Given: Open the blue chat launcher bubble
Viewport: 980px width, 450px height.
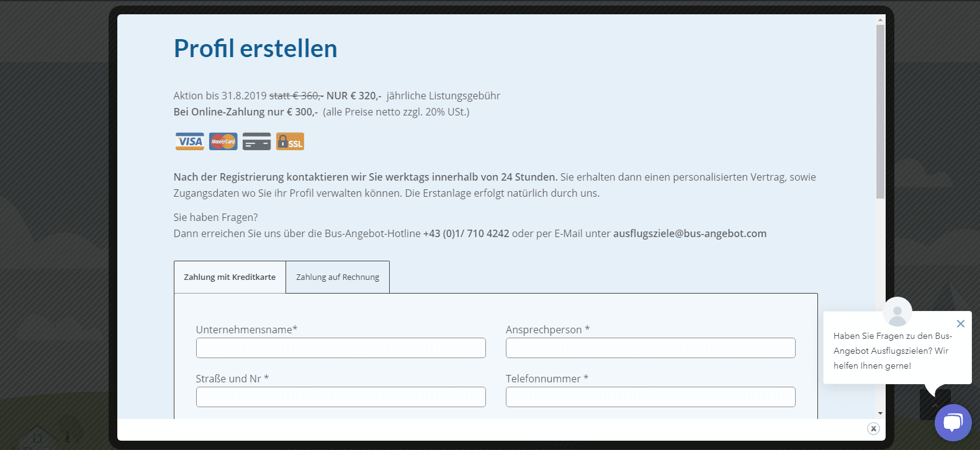Looking at the screenshot, I should [953, 422].
